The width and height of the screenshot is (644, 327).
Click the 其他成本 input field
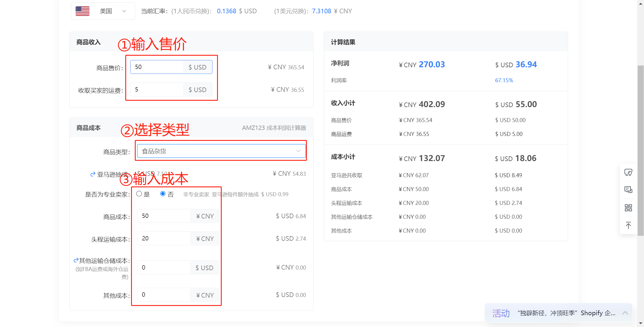point(164,295)
